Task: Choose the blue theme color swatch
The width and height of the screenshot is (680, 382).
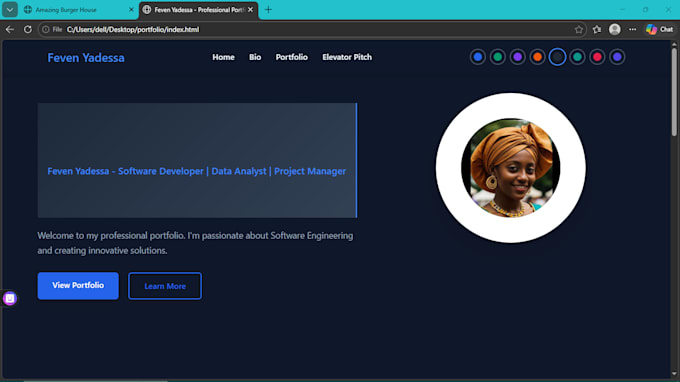Action: [478, 57]
